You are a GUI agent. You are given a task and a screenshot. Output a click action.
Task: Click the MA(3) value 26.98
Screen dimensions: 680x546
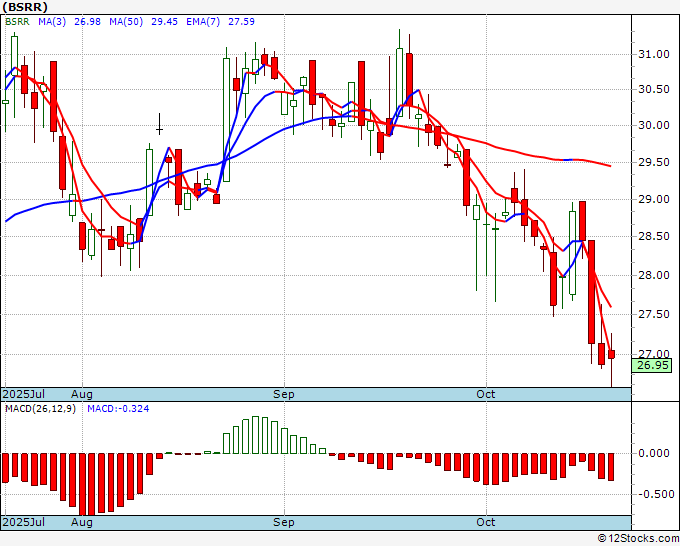coord(87,21)
